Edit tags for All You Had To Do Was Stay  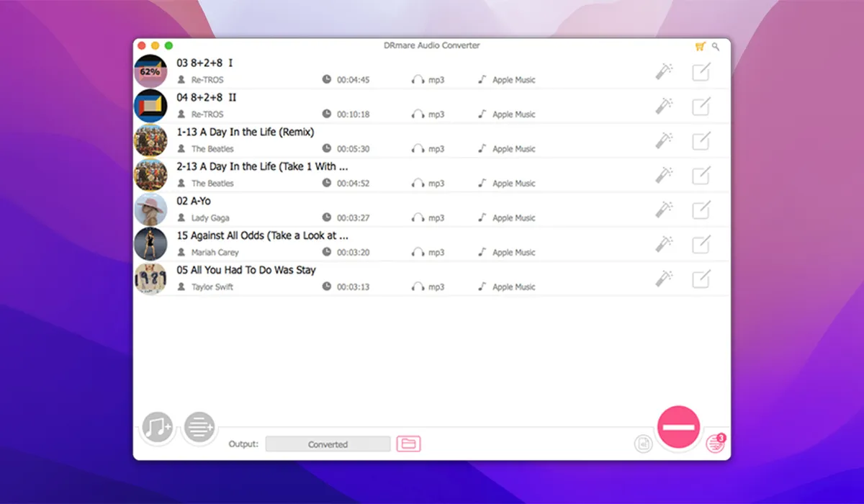[x=701, y=279]
